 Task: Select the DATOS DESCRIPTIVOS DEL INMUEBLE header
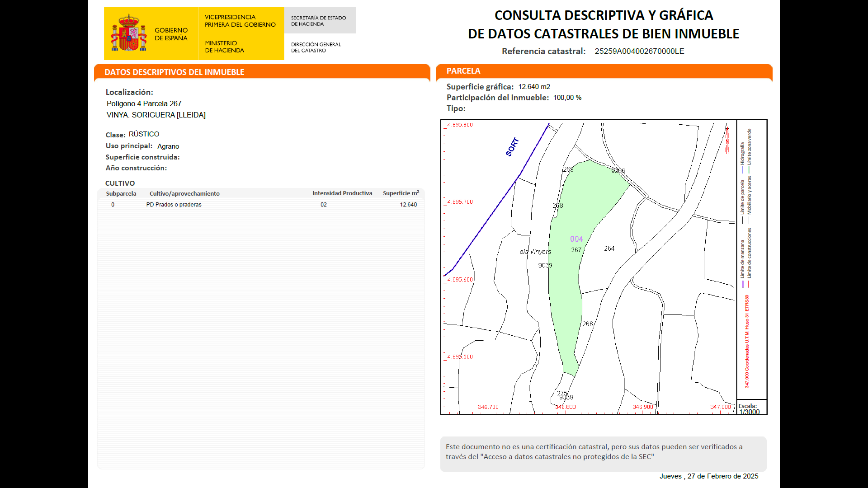click(174, 72)
